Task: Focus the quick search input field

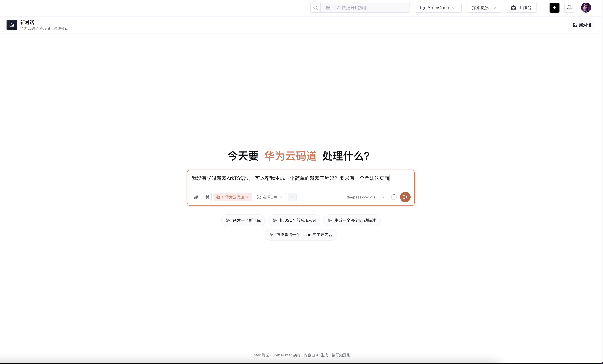Action: click(x=365, y=8)
